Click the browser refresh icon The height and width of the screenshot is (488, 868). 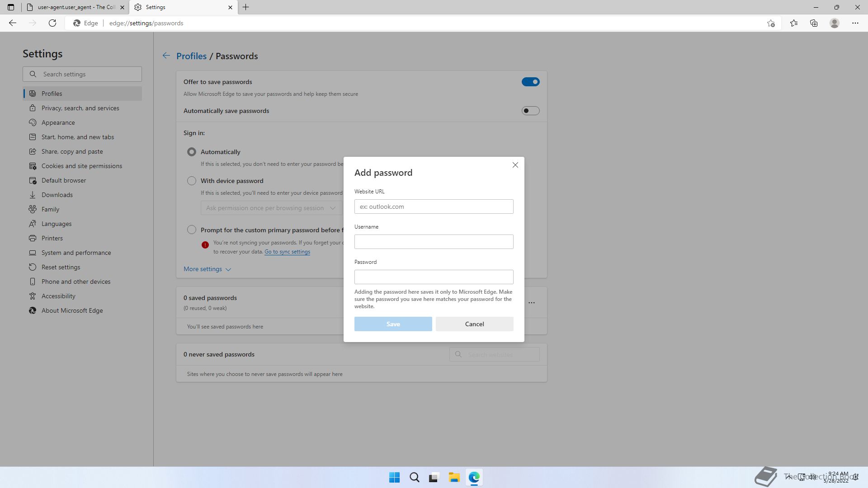click(52, 23)
